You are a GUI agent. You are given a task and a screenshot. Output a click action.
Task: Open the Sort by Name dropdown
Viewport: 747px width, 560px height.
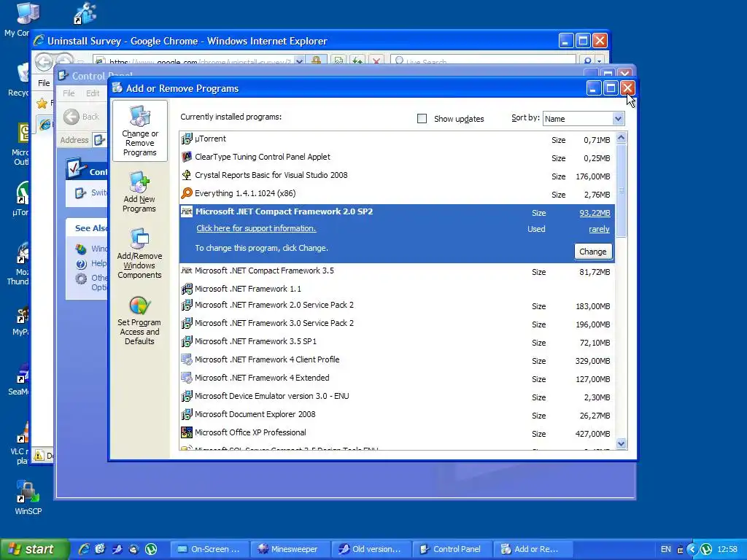[x=618, y=119]
